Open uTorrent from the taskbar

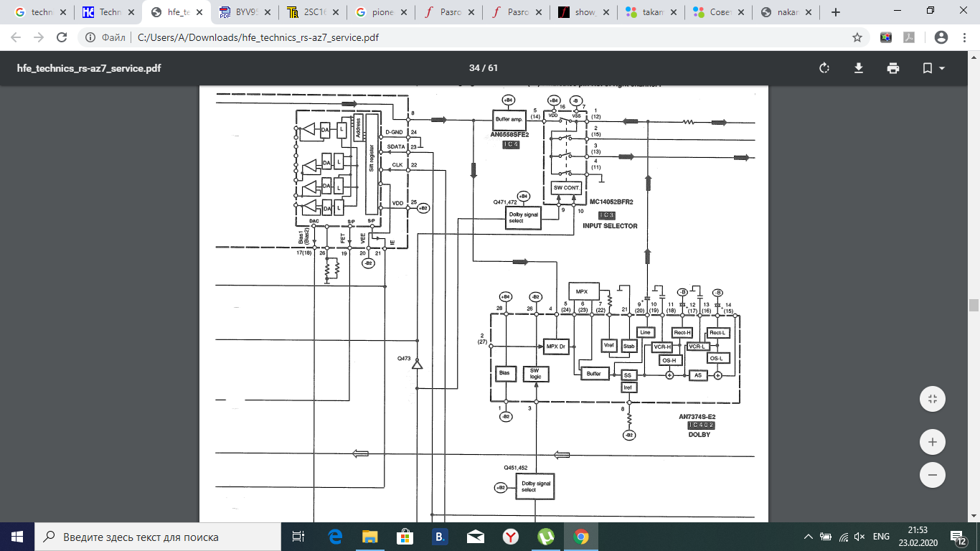[x=545, y=537]
